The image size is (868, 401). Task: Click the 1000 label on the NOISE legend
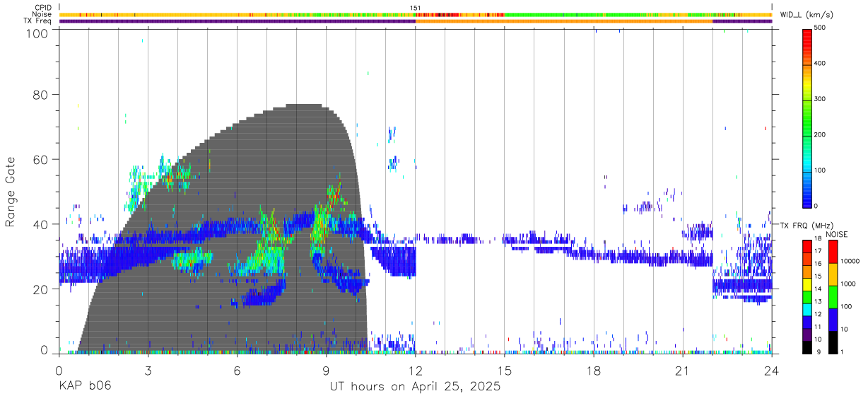(848, 284)
